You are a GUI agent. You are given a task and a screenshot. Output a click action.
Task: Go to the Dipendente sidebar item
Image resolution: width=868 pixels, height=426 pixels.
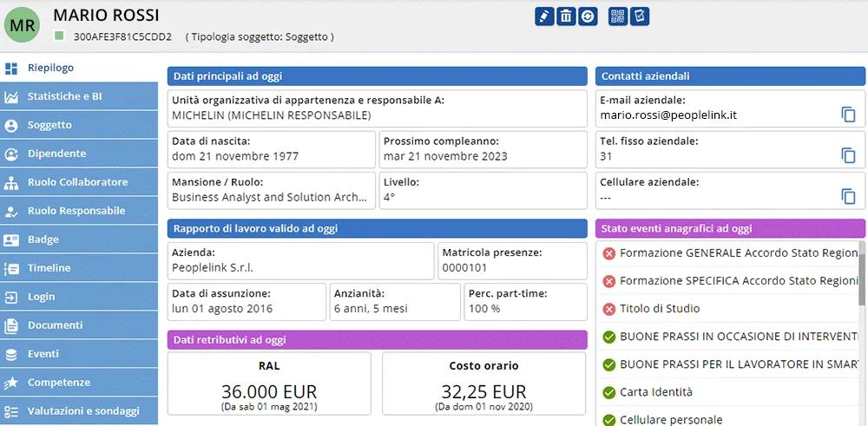pos(79,154)
